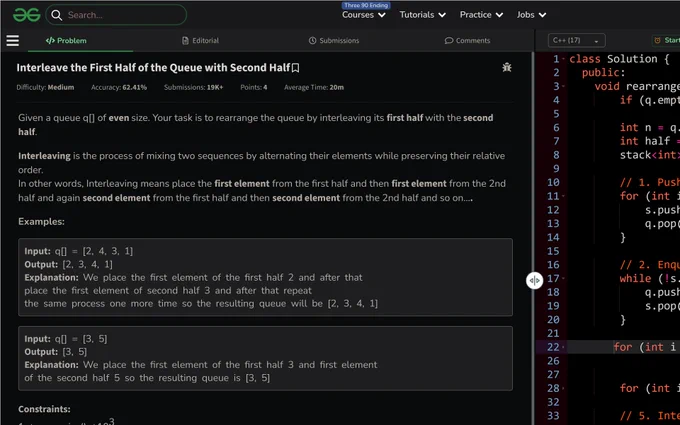Click the Editorial tab document icon
The height and width of the screenshot is (425, 680).
(x=185, y=40)
